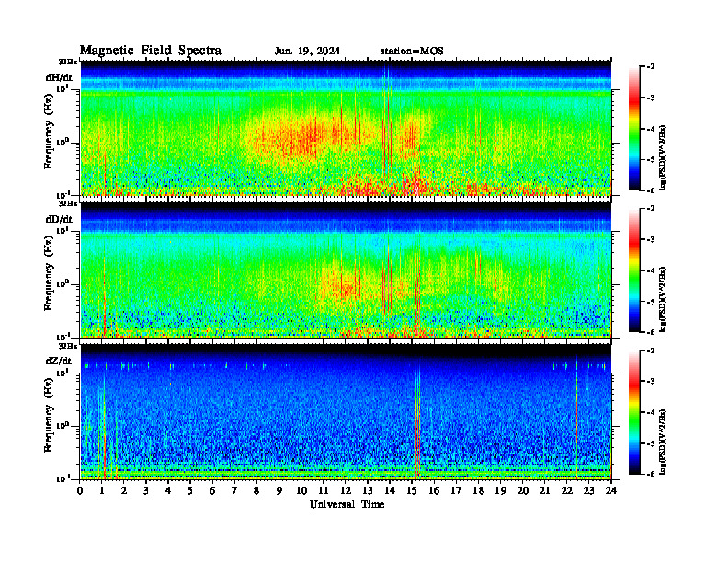The width and height of the screenshot is (728, 563).
Task: Click the color scale bar beside dD/dt panel
Action: point(633,270)
